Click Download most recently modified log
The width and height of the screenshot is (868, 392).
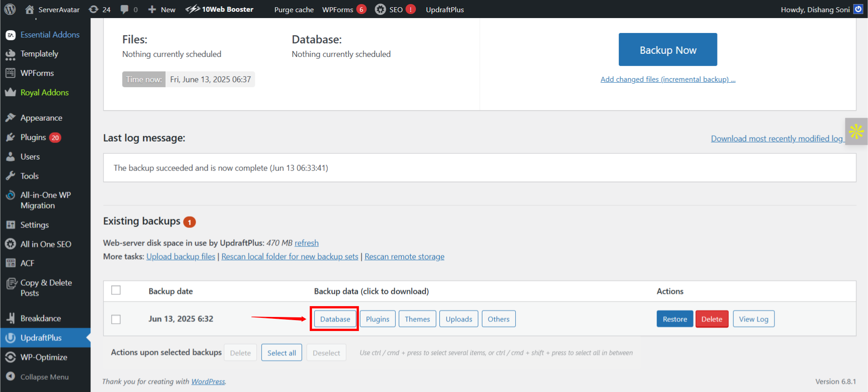click(x=777, y=139)
